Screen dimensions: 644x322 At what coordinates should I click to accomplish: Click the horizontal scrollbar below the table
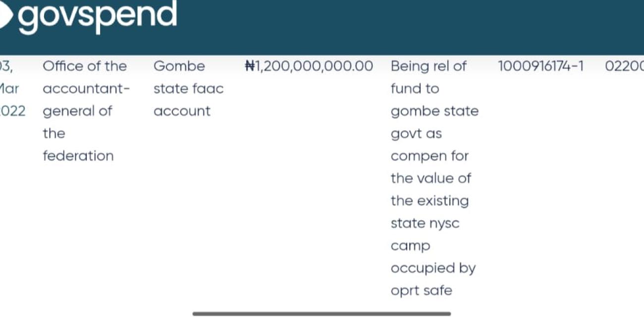click(x=322, y=314)
